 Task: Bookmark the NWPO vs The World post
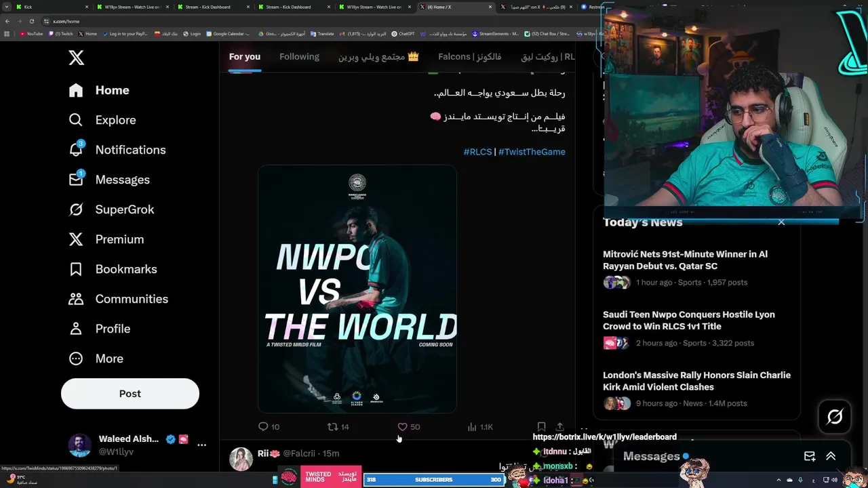point(541,426)
